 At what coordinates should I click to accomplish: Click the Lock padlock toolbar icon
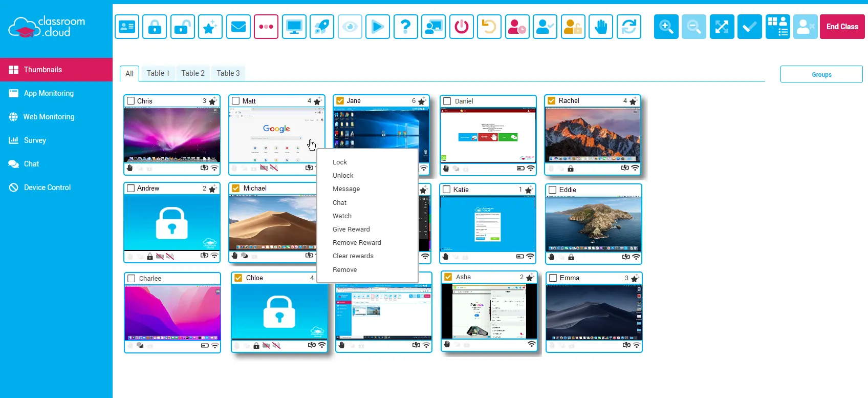(155, 27)
